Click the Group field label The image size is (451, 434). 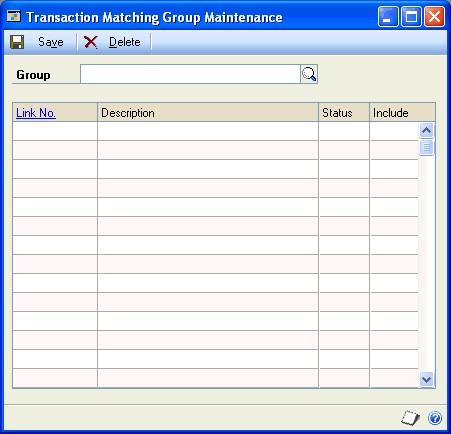tap(33, 75)
